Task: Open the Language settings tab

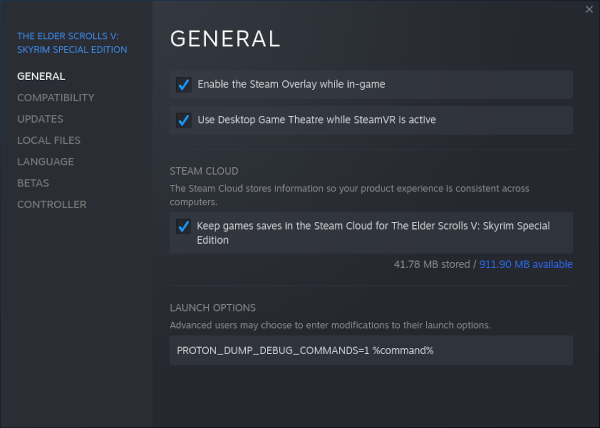Action: pos(45,162)
